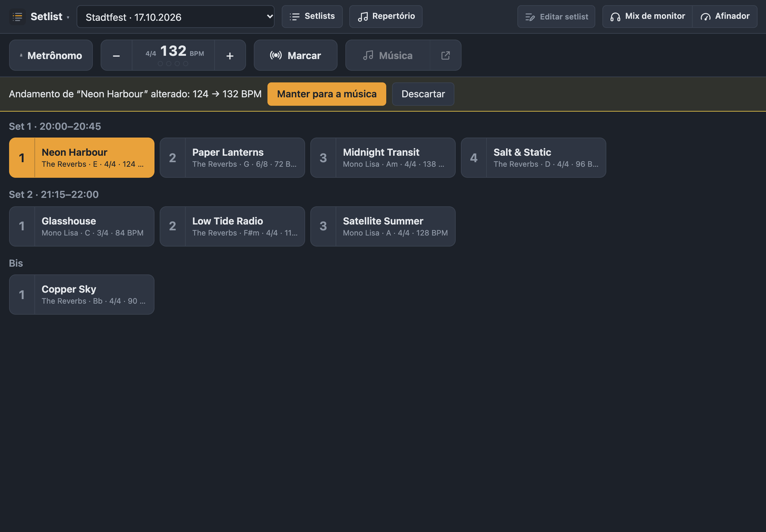This screenshot has height=532, width=766.
Task: Click Manter para a música
Action: point(327,94)
